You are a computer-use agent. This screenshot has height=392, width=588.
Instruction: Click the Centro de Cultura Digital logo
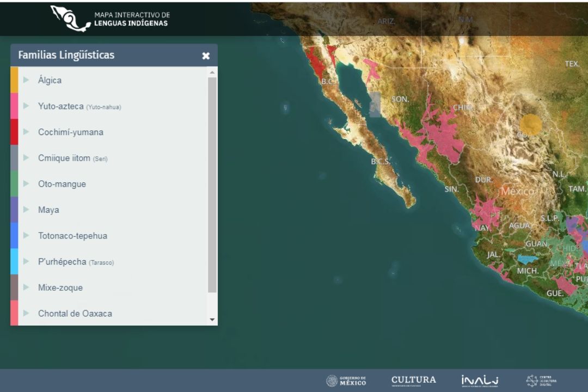coord(541,381)
